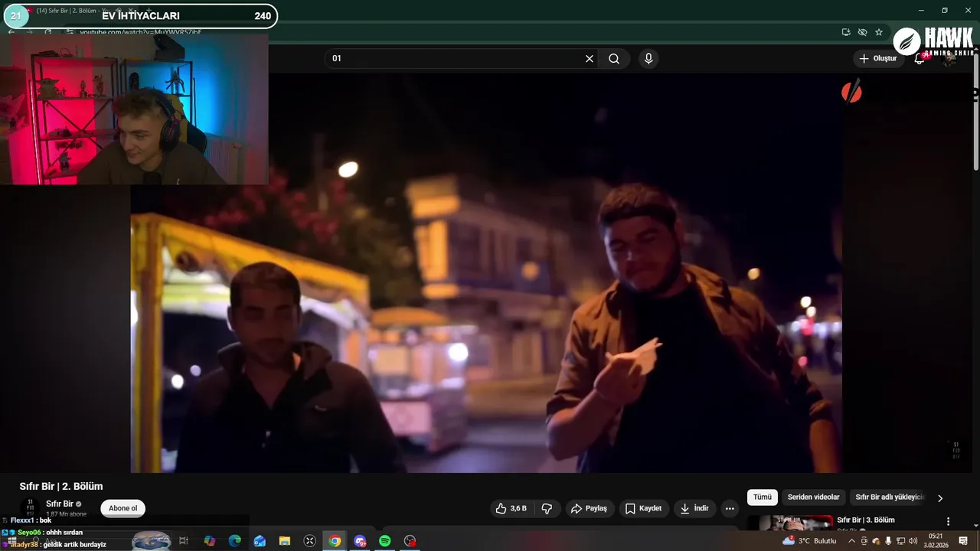Clear the search box with the X icon
The width and height of the screenshot is (980, 551).
(x=590, y=59)
